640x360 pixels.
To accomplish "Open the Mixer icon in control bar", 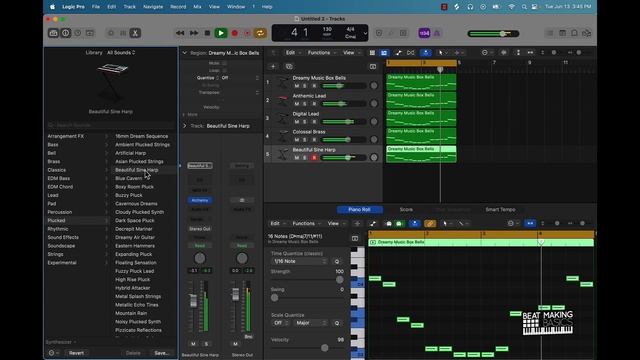I will pos(123,33).
